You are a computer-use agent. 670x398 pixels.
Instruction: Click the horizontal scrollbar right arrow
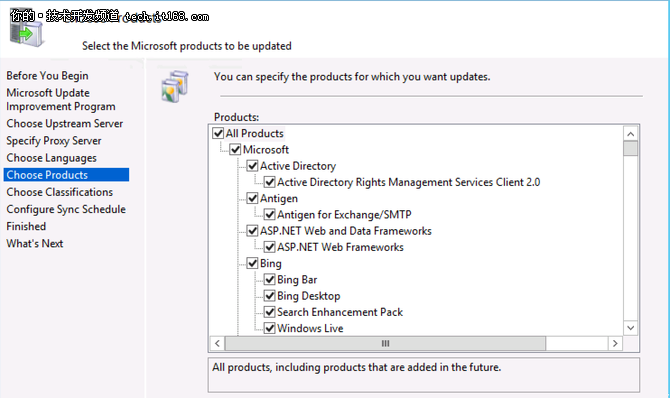(615, 343)
